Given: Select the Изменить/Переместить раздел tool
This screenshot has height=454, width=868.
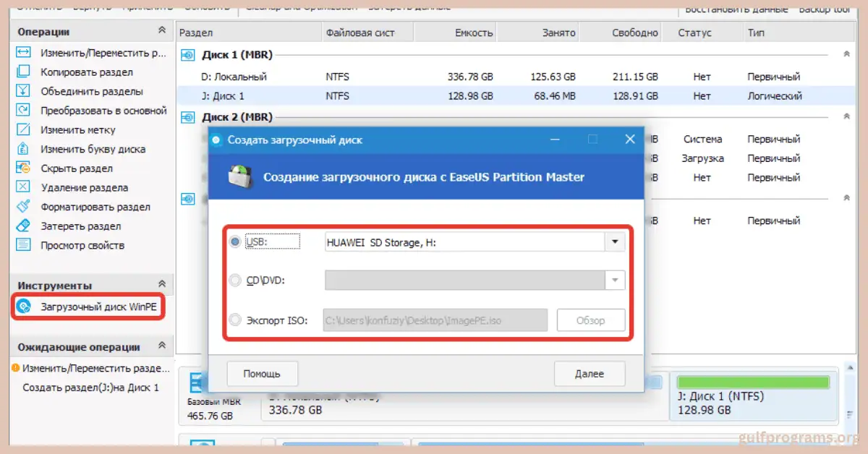Looking at the screenshot, I should (x=83, y=51).
